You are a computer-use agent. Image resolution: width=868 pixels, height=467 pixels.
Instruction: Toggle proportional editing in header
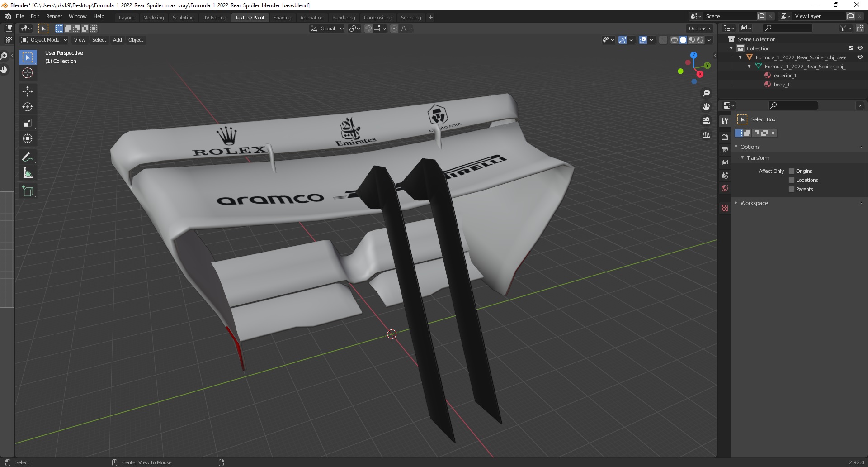394,29
